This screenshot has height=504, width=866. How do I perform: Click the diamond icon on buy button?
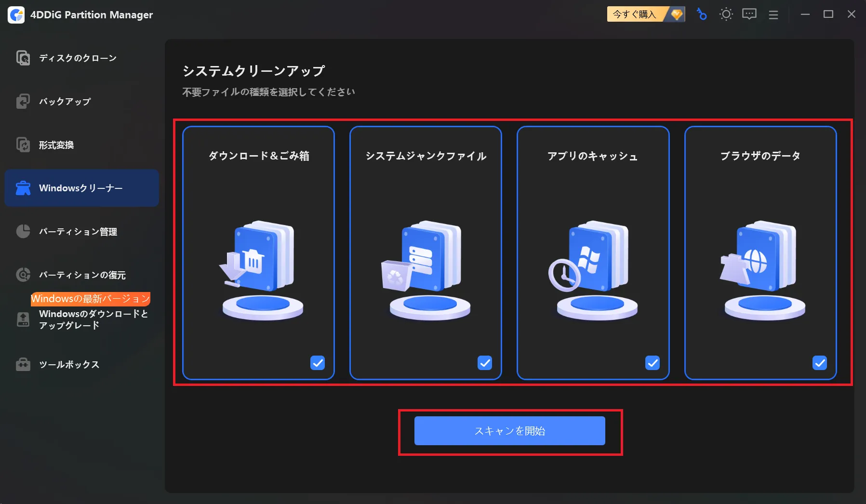[x=677, y=14]
